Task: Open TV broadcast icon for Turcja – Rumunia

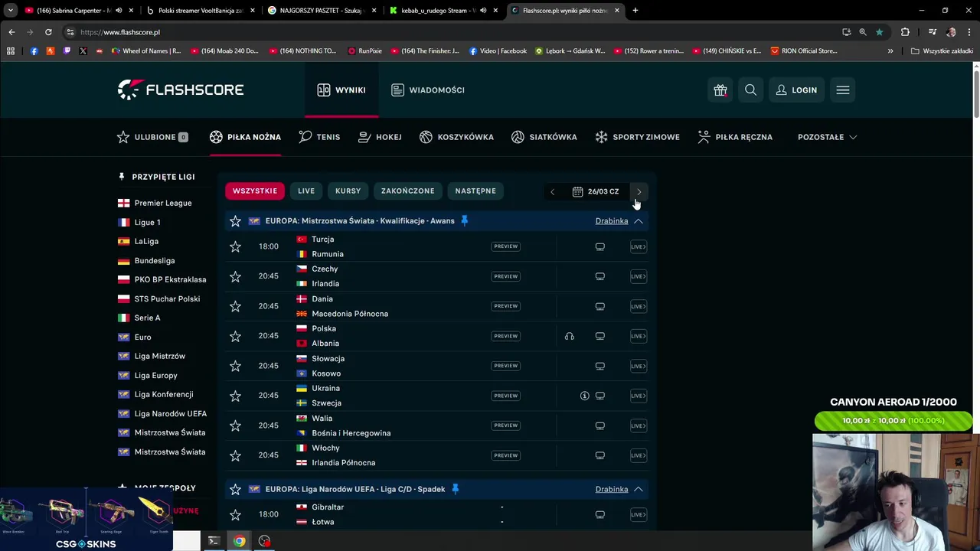Action: [x=600, y=246]
